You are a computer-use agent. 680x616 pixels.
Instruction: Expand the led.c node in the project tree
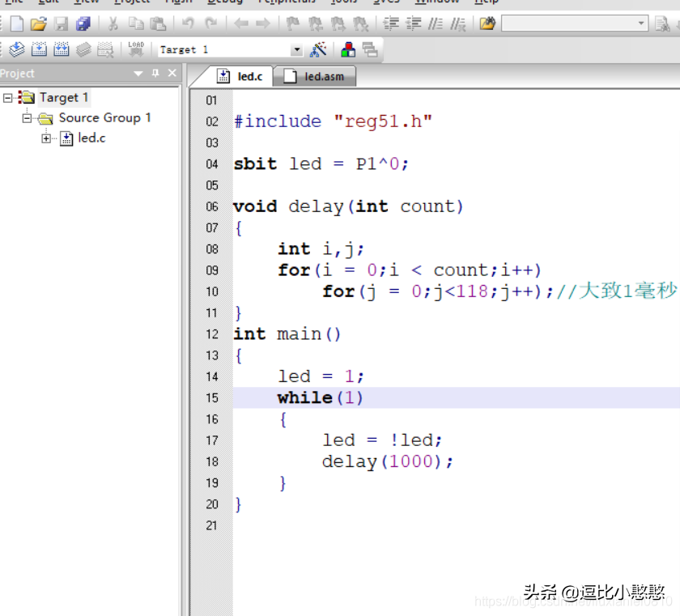46,138
